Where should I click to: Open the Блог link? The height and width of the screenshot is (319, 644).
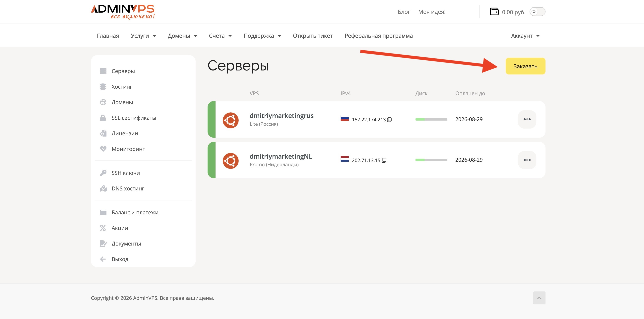tap(404, 12)
